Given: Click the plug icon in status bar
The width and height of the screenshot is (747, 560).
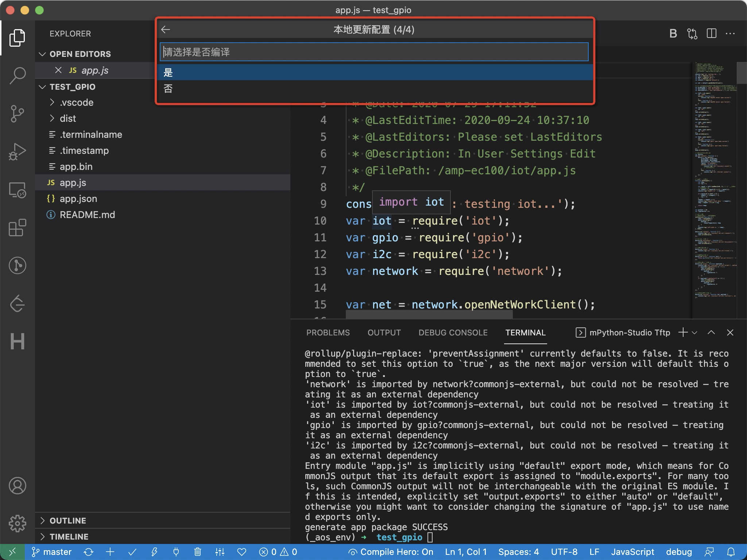Looking at the screenshot, I should [176, 552].
